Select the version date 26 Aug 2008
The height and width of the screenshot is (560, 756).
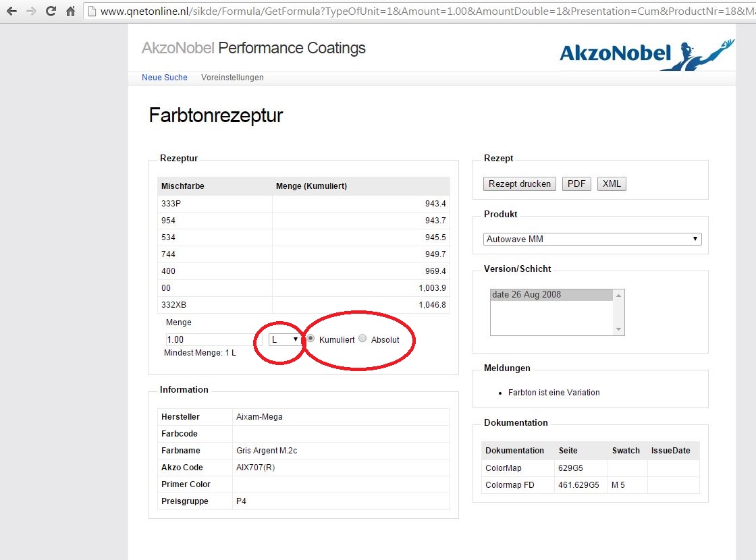tap(551, 294)
